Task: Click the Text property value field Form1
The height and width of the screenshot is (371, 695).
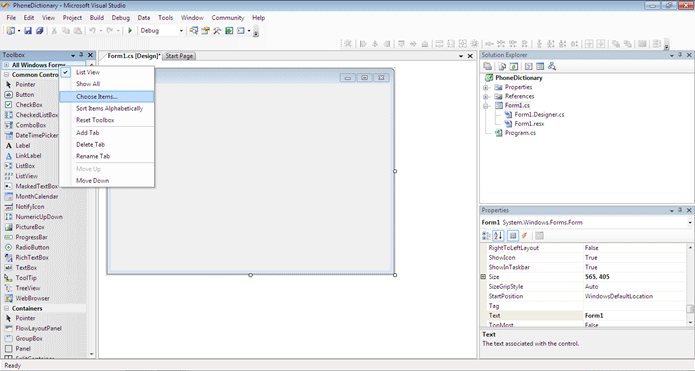Action: [x=635, y=316]
